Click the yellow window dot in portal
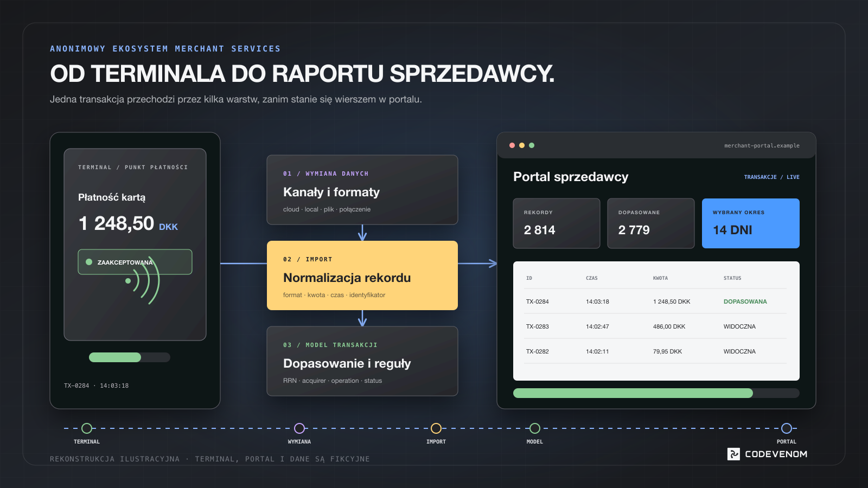Viewport: 868px width, 488px height. point(522,145)
